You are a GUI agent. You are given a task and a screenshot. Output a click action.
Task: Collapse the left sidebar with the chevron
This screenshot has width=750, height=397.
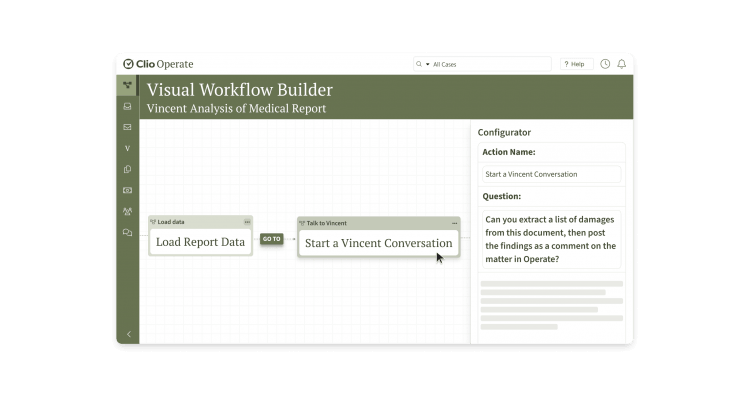pyautogui.click(x=129, y=334)
